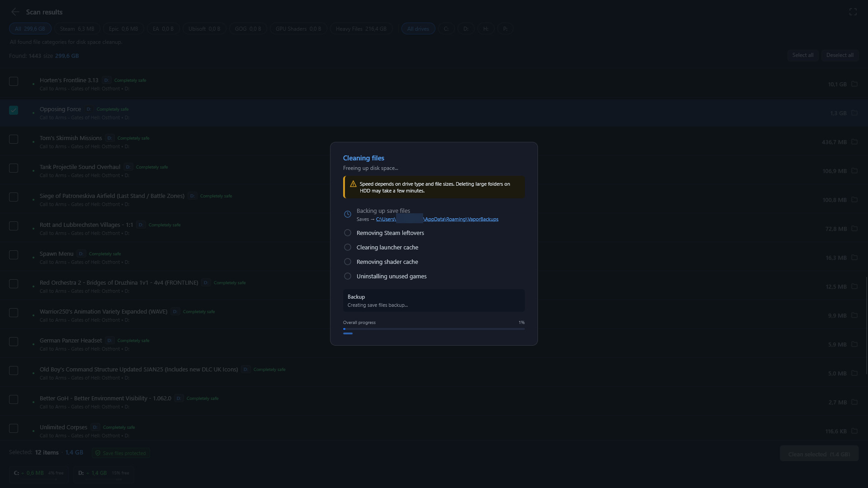Open folder icon for German Panzer Headset
The image size is (868, 488).
tap(854, 344)
